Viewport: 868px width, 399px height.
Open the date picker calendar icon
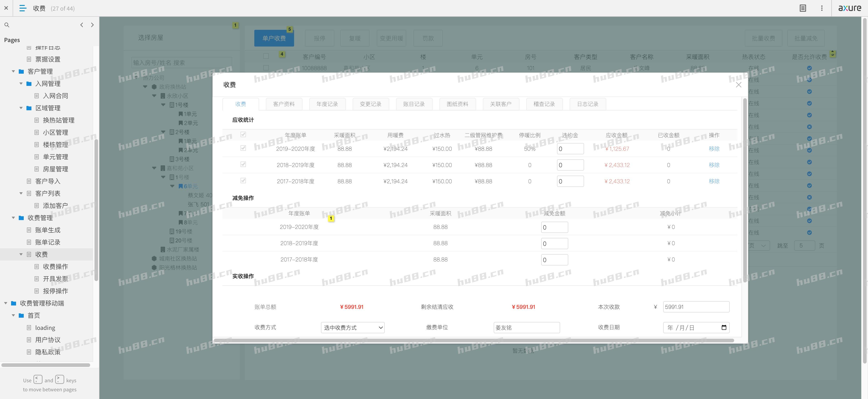click(724, 327)
